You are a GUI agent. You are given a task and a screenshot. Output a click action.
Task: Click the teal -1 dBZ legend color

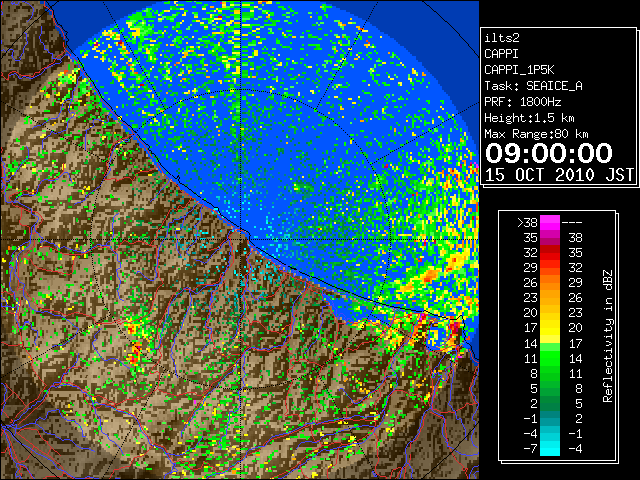550,418
